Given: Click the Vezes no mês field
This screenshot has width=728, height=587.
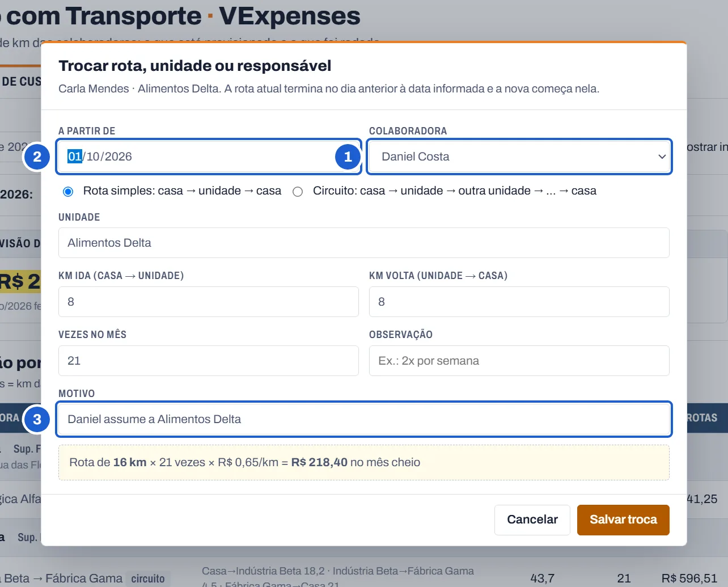Looking at the screenshot, I should click(x=209, y=361).
